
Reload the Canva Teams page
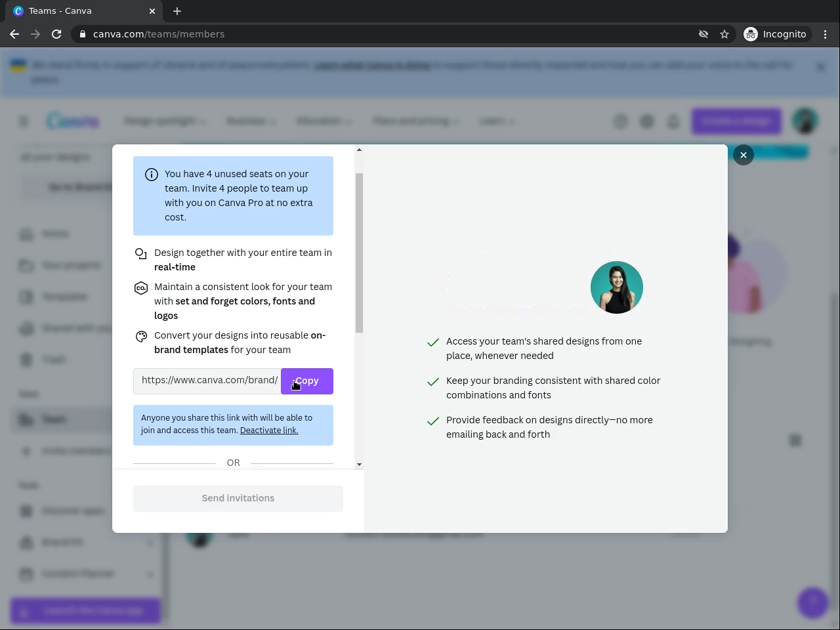point(56,34)
